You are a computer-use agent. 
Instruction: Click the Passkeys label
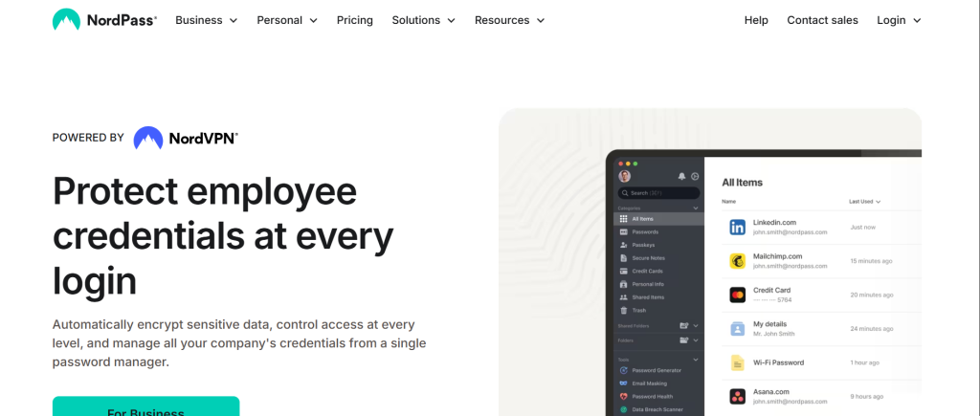pyautogui.click(x=644, y=245)
